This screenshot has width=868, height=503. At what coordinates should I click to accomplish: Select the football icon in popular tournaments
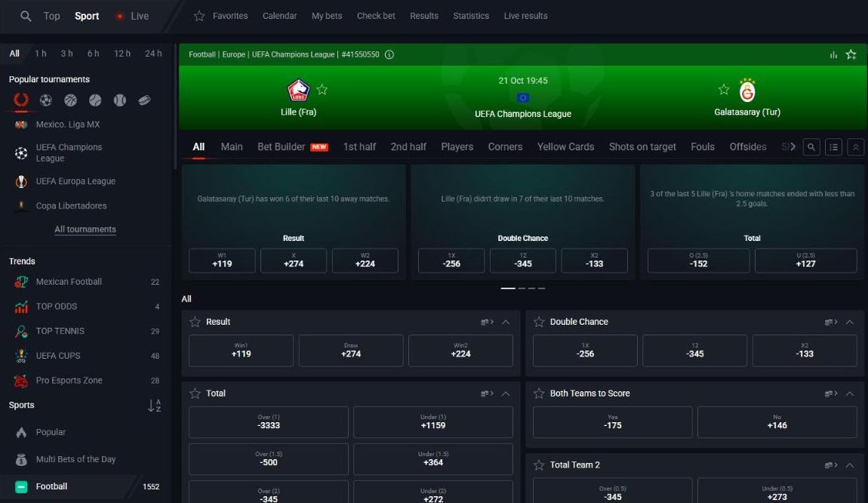46,100
